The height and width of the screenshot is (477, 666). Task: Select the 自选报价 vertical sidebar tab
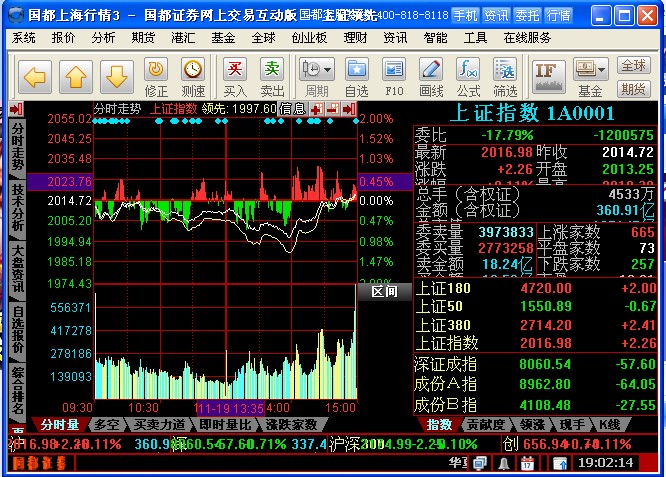(17, 329)
